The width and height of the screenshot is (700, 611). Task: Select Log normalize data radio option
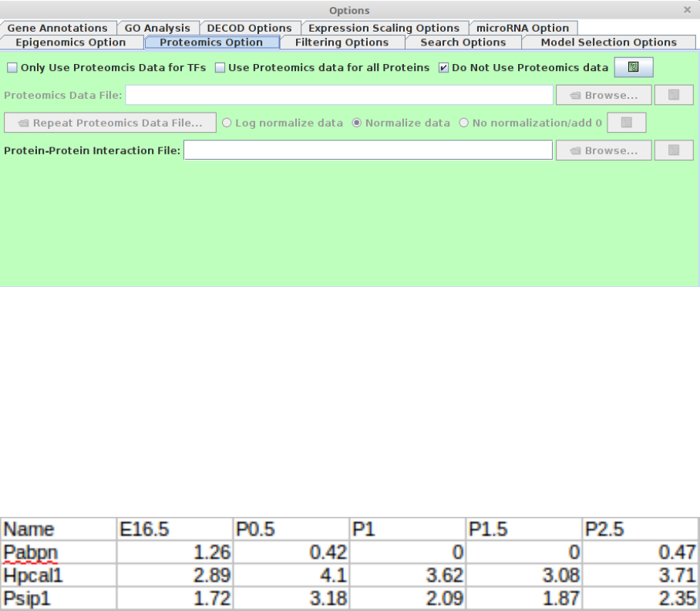(227, 123)
